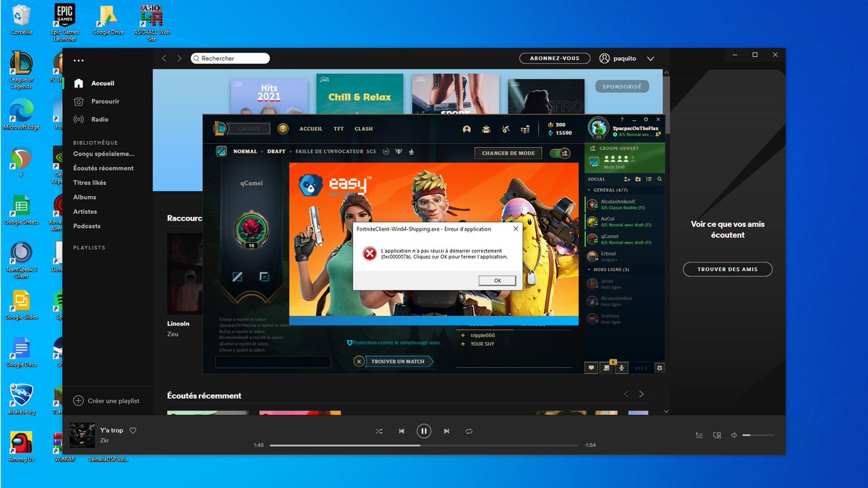Open Podcasts in Spotify library
The image size is (868, 488).
(x=87, y=226)
